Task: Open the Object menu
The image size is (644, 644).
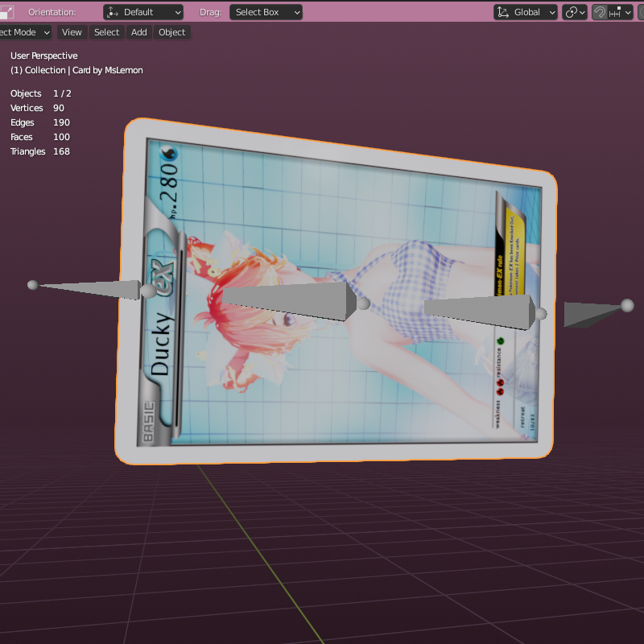Action: pyautogui.click(x=171, y=32)
